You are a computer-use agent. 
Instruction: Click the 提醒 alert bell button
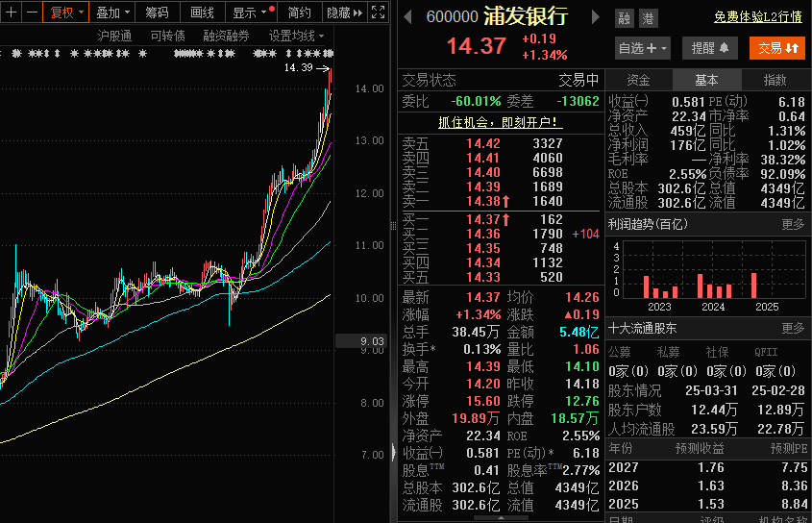[709, 48]
